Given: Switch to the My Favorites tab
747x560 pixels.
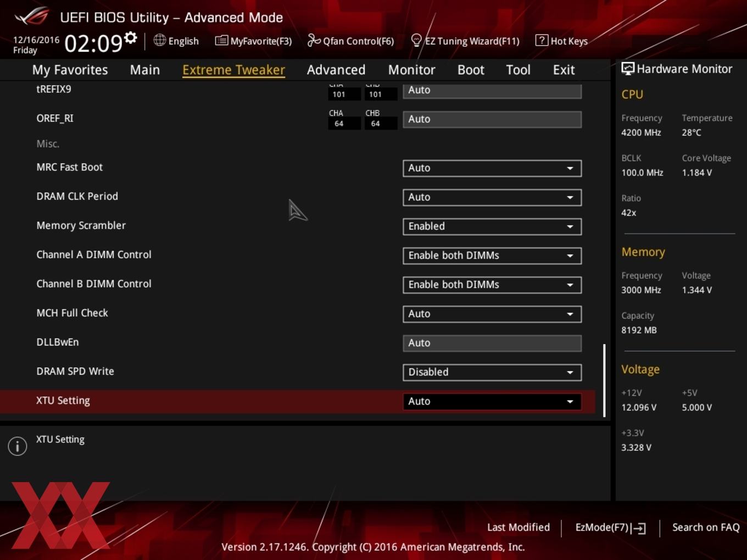Looking at the screenshot, I should click(x=70, y=70).
